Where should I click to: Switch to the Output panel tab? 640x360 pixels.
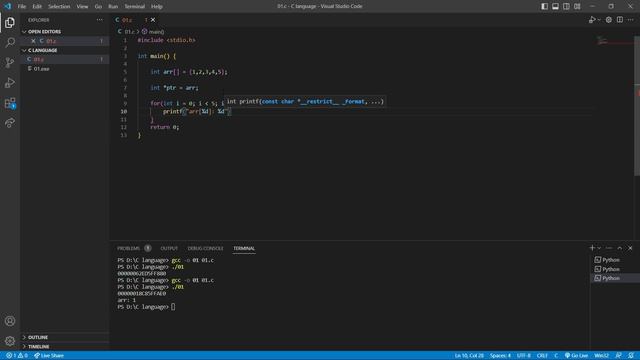169,248
